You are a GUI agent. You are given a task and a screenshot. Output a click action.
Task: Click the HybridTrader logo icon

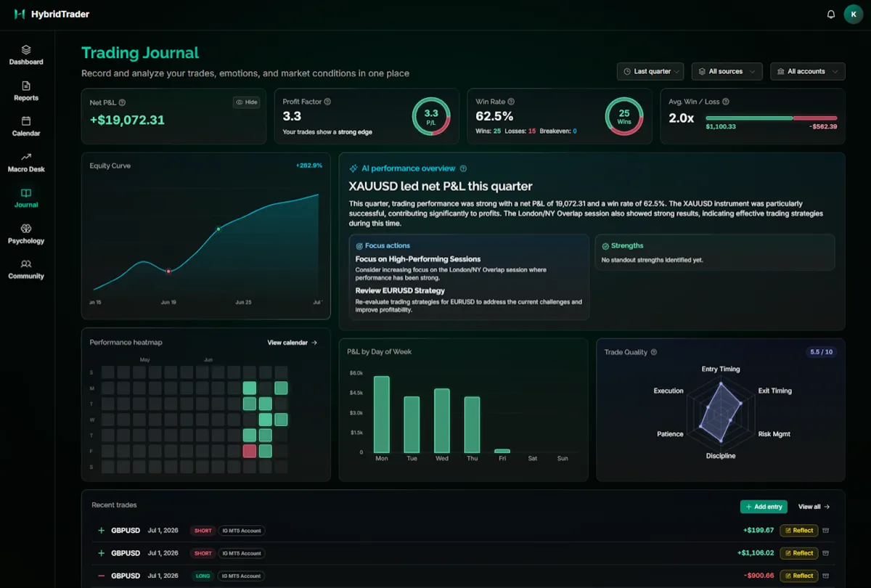click(x=20, y=15)
